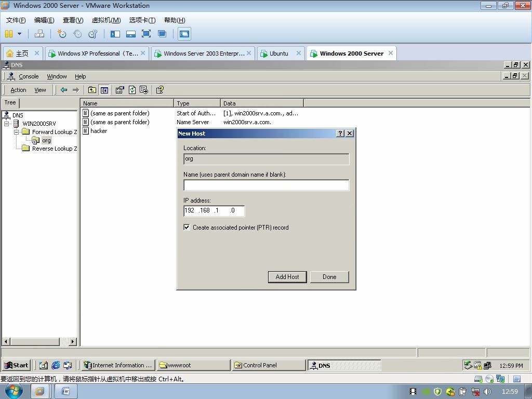Image resolution: width=532 pixels, height=399 pixels.
Task: Open the View menu in DNS
Action: point(40,90)
